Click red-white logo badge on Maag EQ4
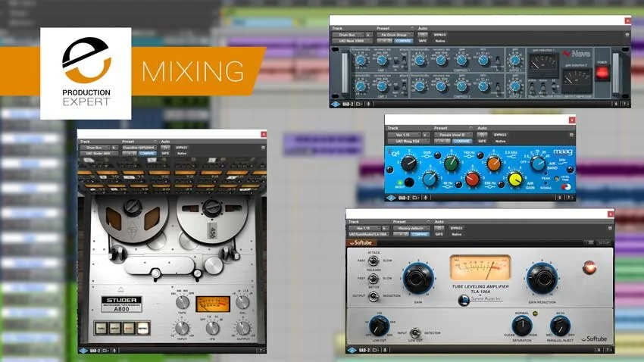The image size is (644, 362). 565,187
